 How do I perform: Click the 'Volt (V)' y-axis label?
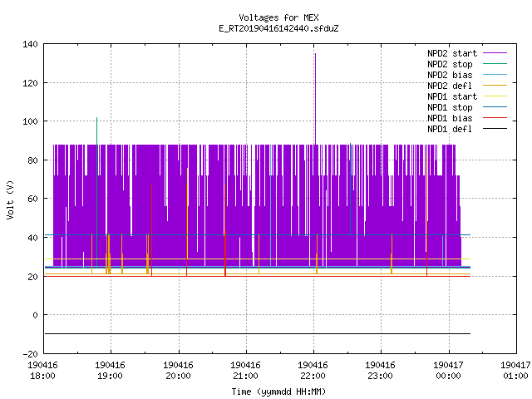(x=10, y=199)
